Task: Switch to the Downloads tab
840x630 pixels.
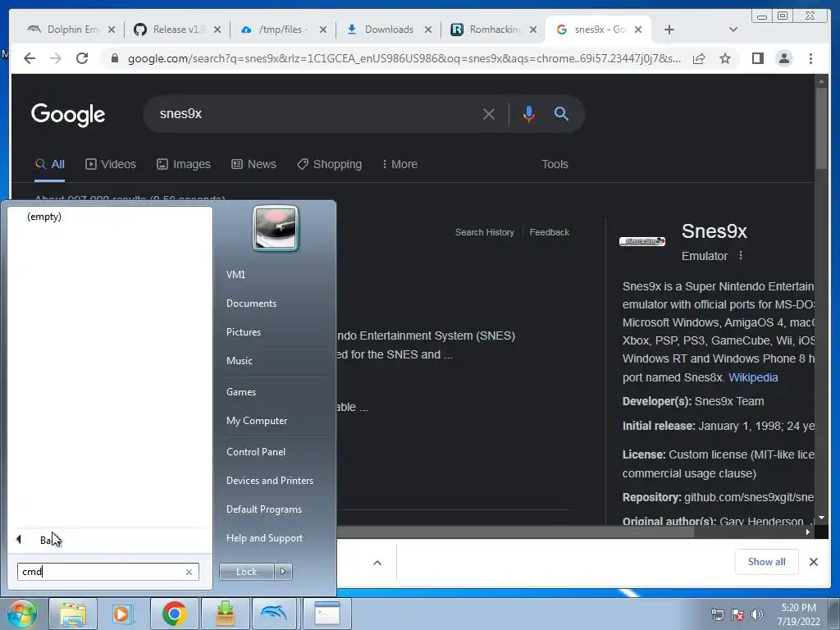Action: click(x=389, y=30)
